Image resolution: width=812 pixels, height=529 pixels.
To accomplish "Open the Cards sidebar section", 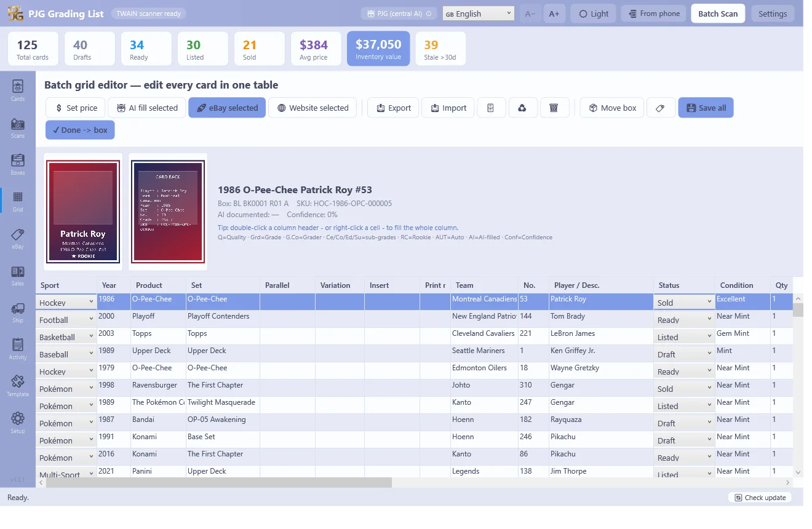I will (18, 90).
